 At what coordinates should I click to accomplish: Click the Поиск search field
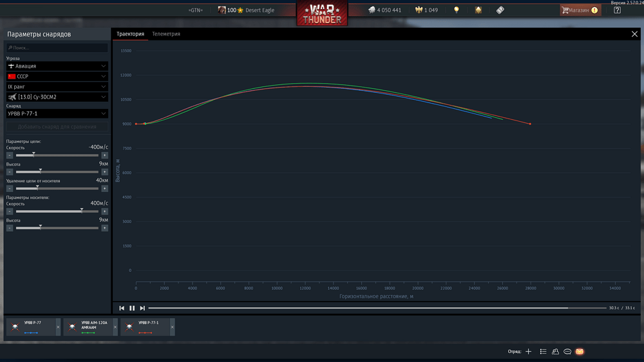(57, 48)
